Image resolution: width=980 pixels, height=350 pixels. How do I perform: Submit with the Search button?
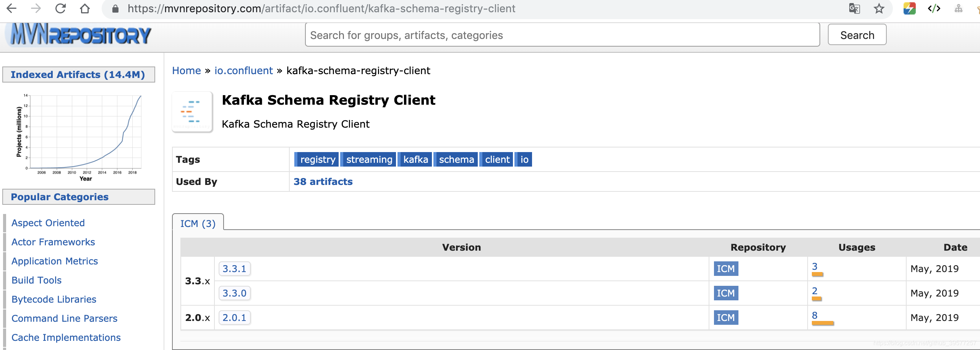click(857, 35)
